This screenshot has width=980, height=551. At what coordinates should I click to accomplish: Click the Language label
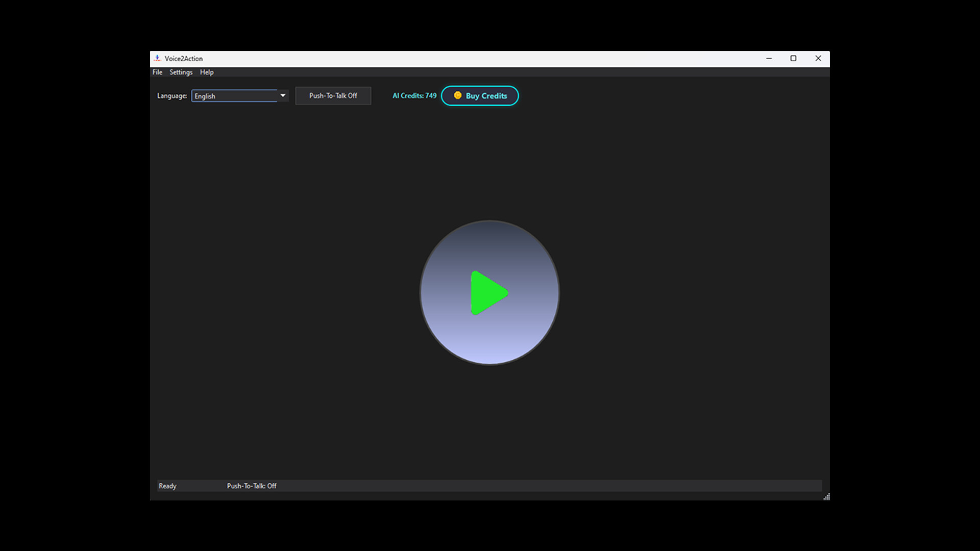(171, 95)
